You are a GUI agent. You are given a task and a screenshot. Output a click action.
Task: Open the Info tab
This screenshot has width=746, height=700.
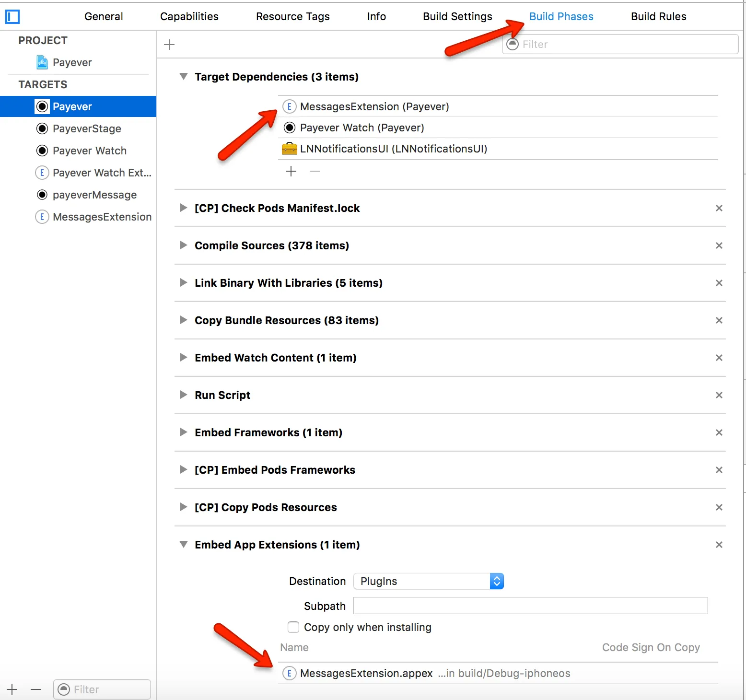[376, 16]
